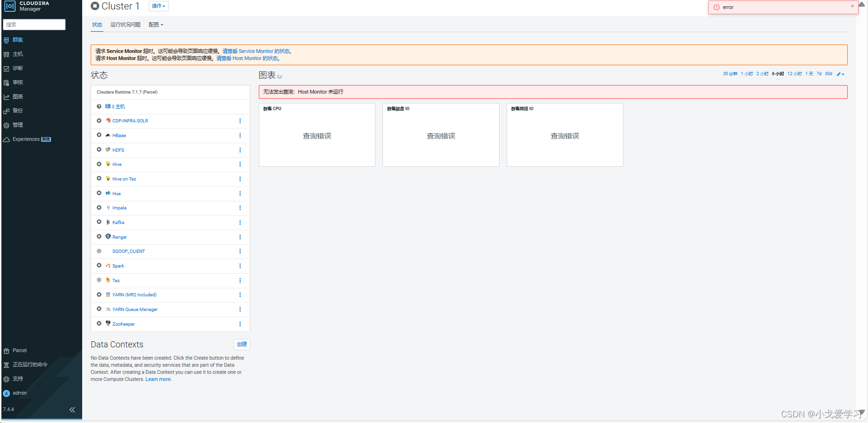The image size is (868, 423).
Task: Click the 群集磁盘 IO chart panel
Action: click(441, 135)
